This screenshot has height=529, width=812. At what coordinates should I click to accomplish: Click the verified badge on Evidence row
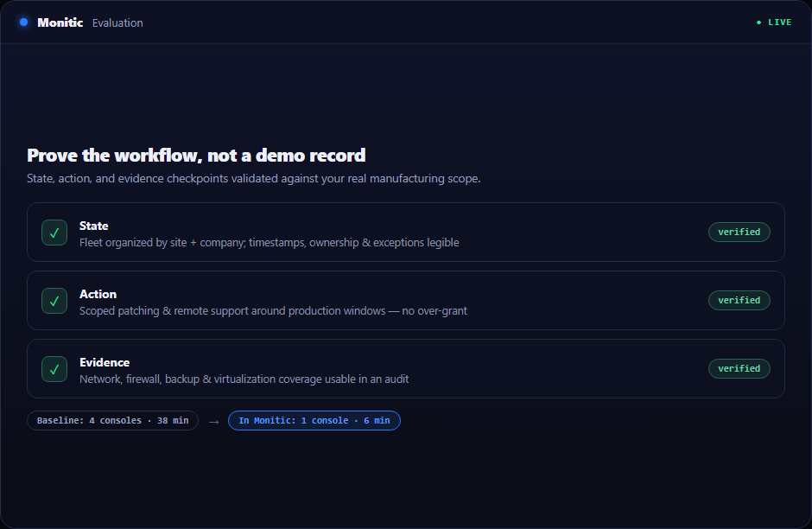739,369
